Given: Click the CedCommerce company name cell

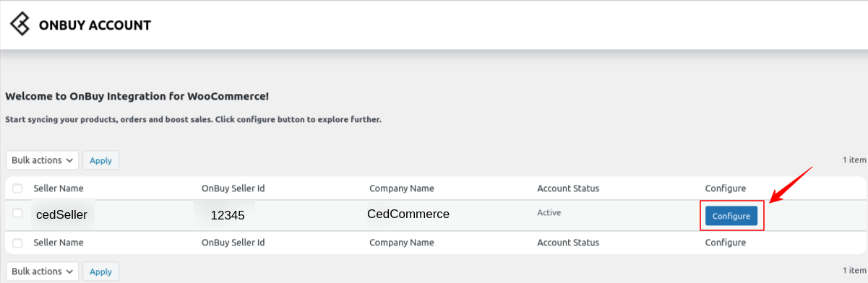Looking at the screenshot, I should [x=408, y=214].
